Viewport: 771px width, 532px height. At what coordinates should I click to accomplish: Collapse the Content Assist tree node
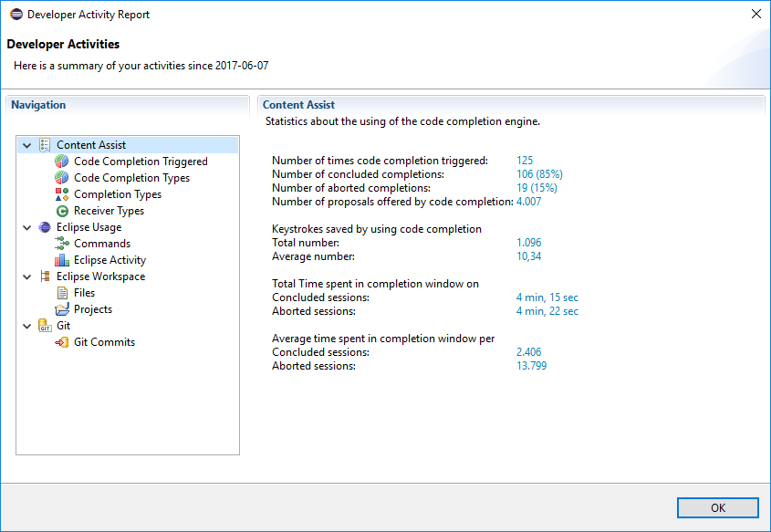pyautogui.click(x=27, y=145)
